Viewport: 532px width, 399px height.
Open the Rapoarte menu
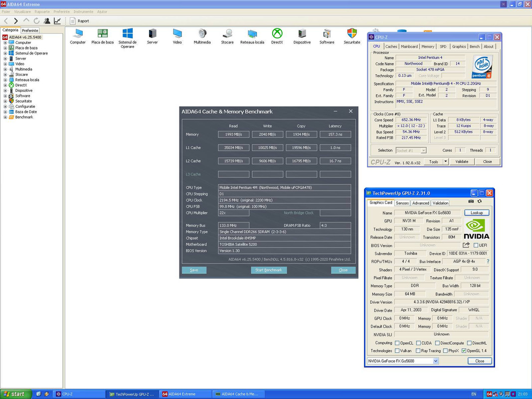(42, 11)
